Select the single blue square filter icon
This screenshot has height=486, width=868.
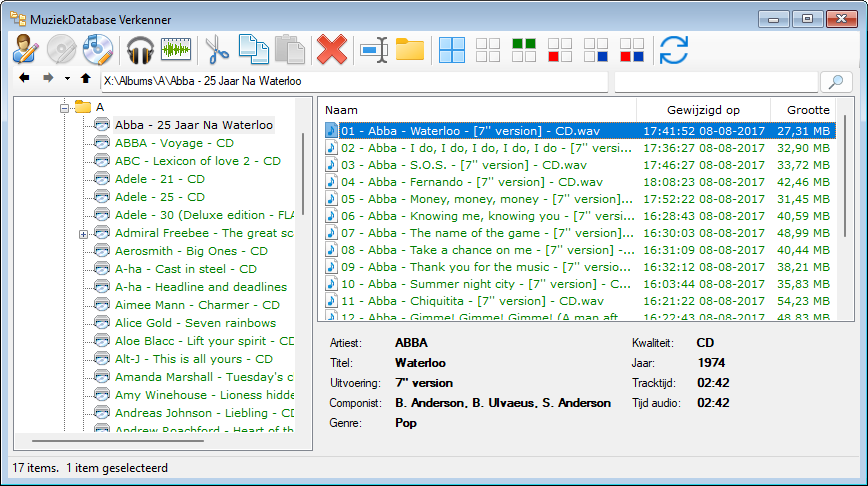(x=596, y=50)
